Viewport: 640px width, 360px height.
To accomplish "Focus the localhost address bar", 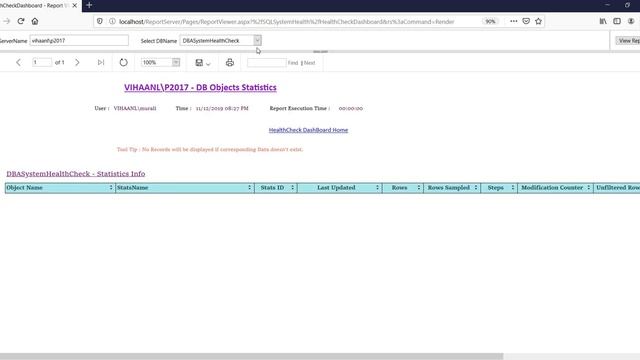I will point(287,22).
